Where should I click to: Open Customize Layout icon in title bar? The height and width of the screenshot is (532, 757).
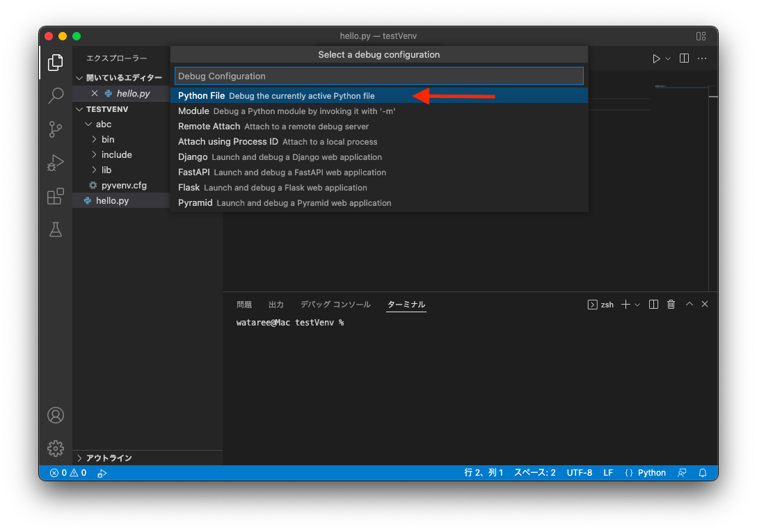coord(701,36)
